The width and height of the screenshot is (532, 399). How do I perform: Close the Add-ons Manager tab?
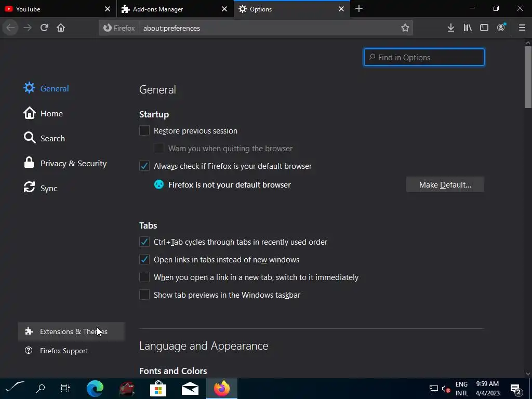tap(224, 9)
